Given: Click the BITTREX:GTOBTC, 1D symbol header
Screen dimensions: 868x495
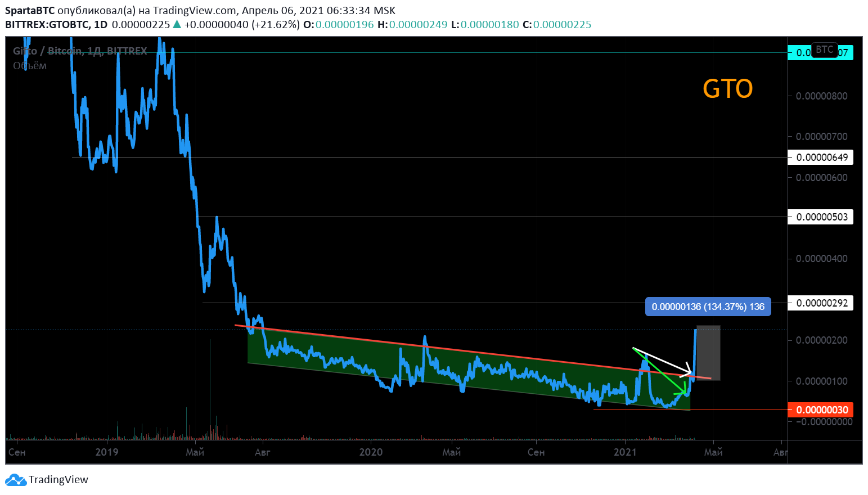Looking at the screenshot, I should click(x=56, y=25).
